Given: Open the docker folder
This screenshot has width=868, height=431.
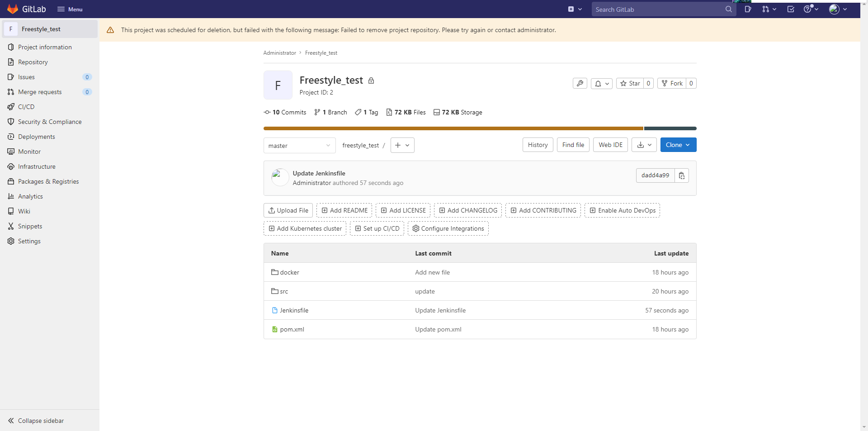Looking at the screenshot, I should tap(289, 272).
